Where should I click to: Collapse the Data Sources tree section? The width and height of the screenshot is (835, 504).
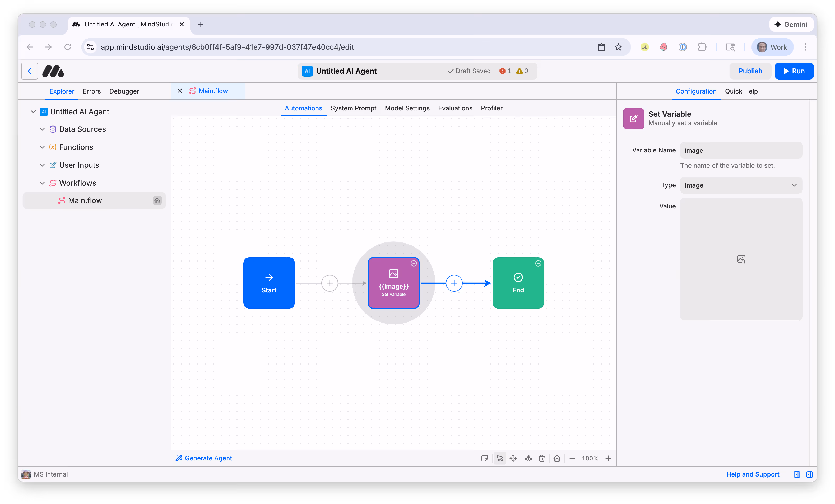[42, 129]
